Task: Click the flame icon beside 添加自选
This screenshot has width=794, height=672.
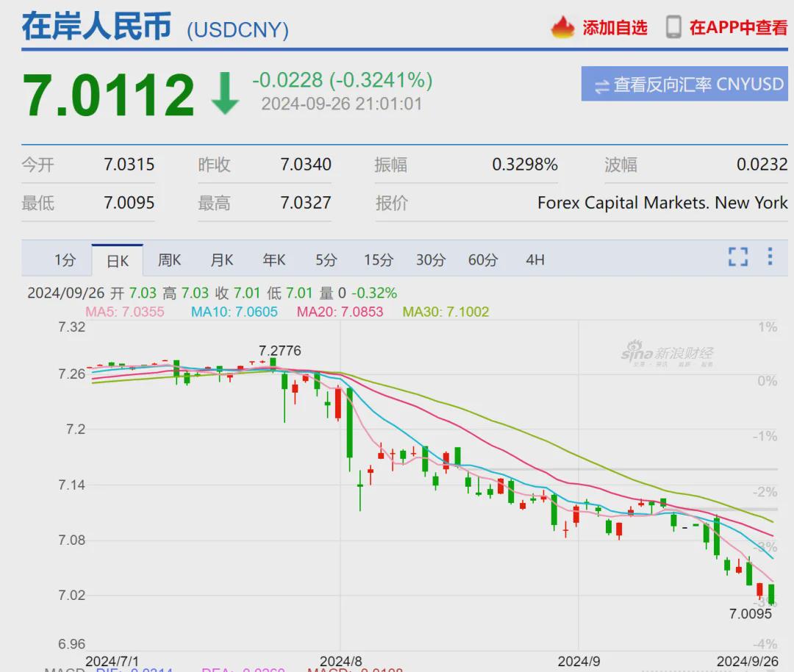Action: 562,27
